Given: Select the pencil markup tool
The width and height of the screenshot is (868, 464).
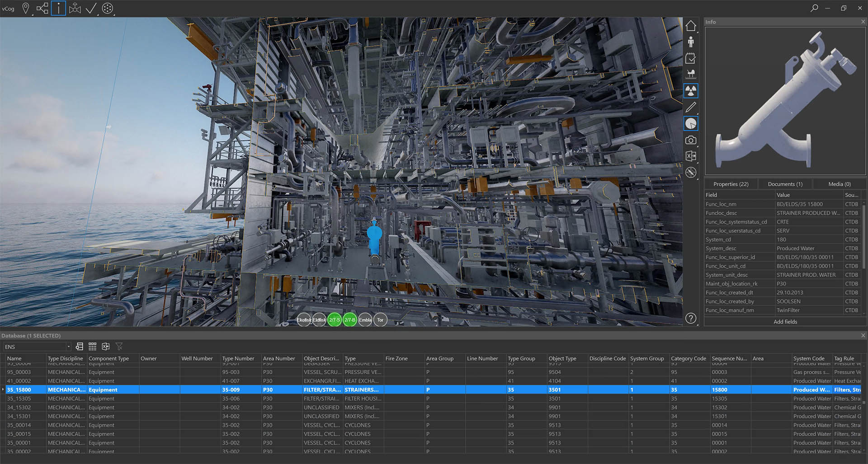Looking at the screenshot, I should (x=691, y=107).
